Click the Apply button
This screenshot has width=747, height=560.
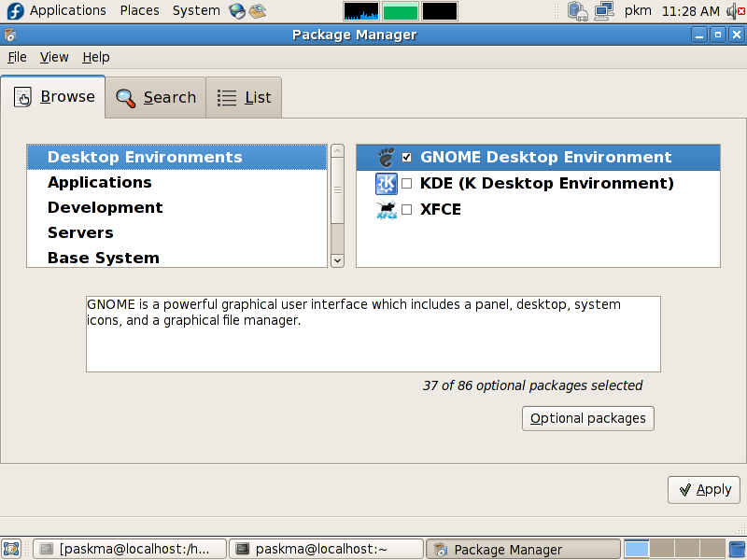point(704,490)
